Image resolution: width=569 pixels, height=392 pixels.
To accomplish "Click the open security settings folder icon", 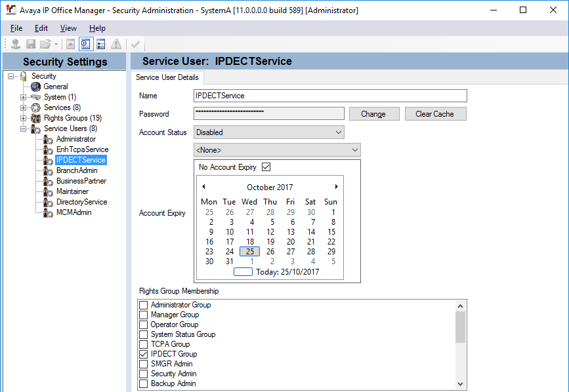I will (x=45, y=44).
